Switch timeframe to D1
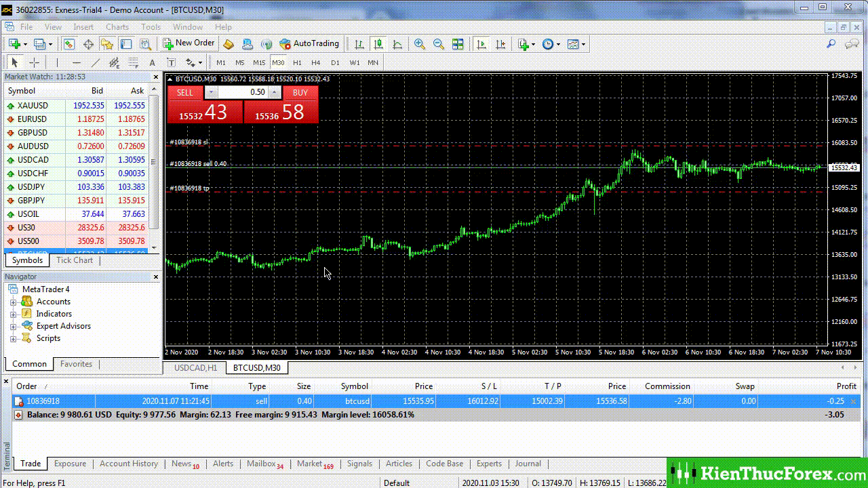Image resolution: width=868 pixels, height=488 pixels. [335, 62]
